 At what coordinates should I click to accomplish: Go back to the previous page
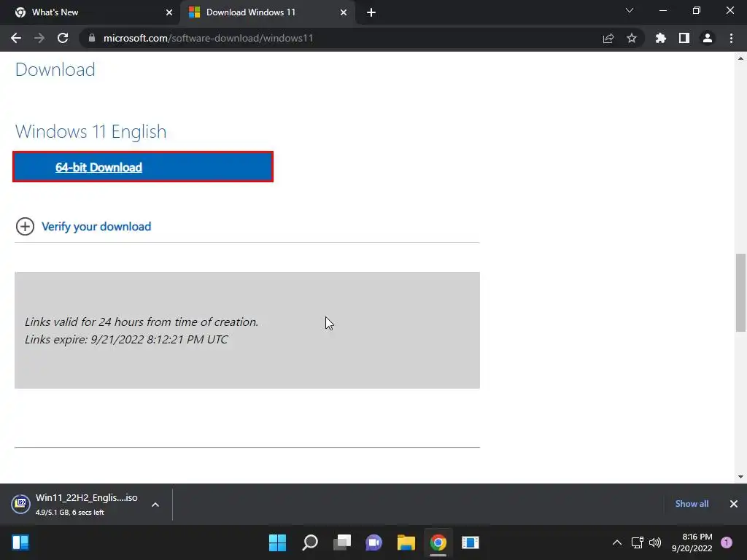(x=16, y=38)
